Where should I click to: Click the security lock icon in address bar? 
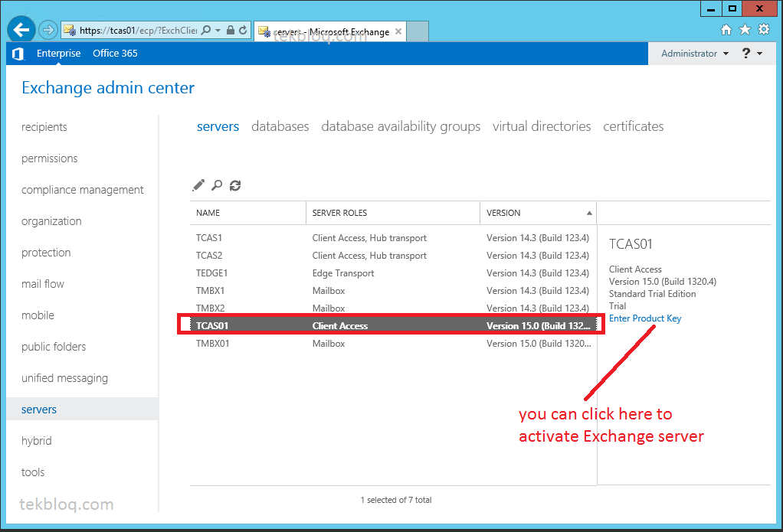tap(230, 31)
